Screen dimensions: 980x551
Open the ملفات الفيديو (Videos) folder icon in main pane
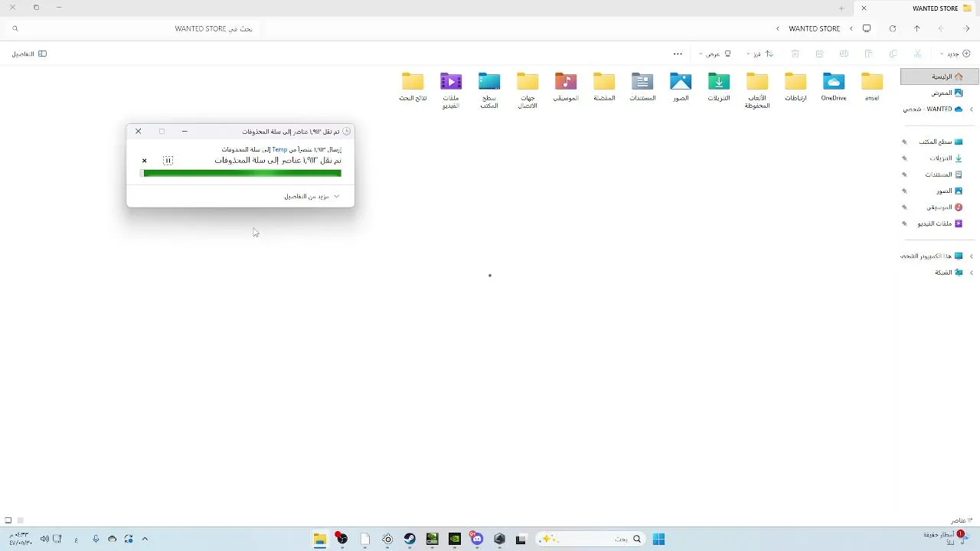[451, 81]
